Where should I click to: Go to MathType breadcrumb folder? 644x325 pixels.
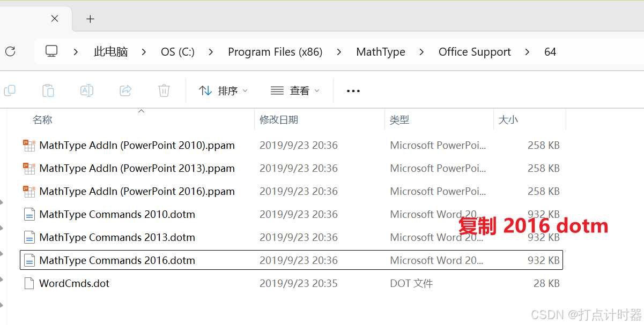pos(381,52)
